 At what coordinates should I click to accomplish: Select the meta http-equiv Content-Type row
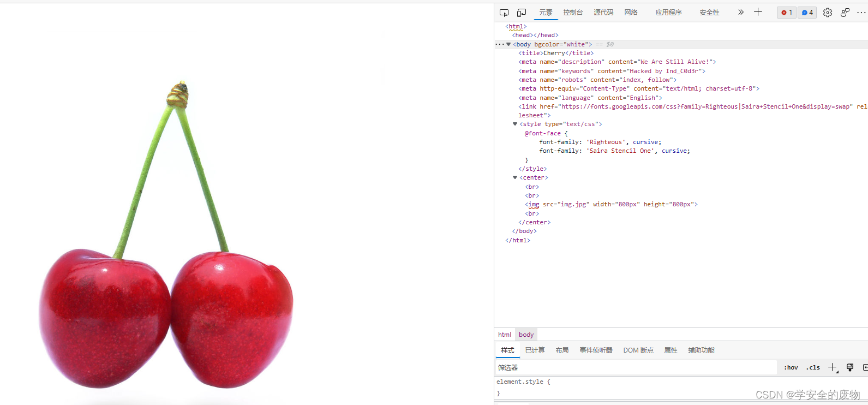tap(639, 88)
